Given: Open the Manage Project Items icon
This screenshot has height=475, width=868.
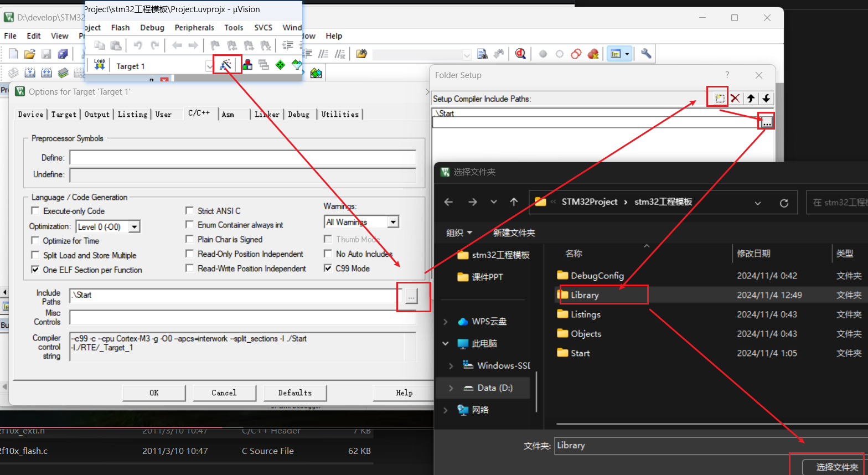Looking at the screenshot, I should tap(247, 65).
